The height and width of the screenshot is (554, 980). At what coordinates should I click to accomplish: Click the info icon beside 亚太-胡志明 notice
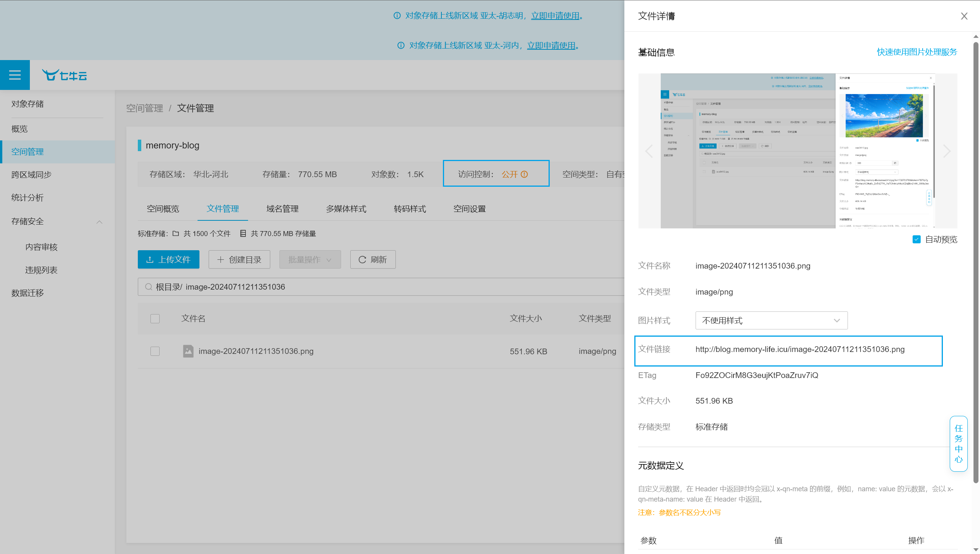click(397, 16)
